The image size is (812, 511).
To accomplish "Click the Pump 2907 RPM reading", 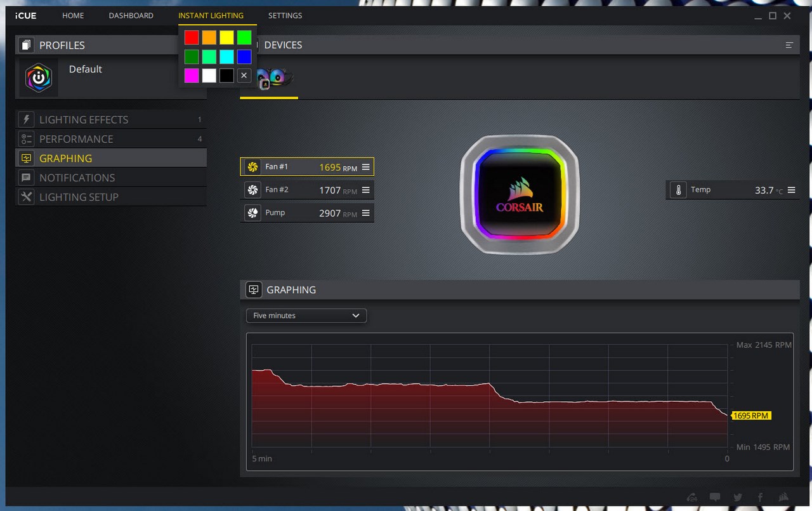I will [338, 213].
